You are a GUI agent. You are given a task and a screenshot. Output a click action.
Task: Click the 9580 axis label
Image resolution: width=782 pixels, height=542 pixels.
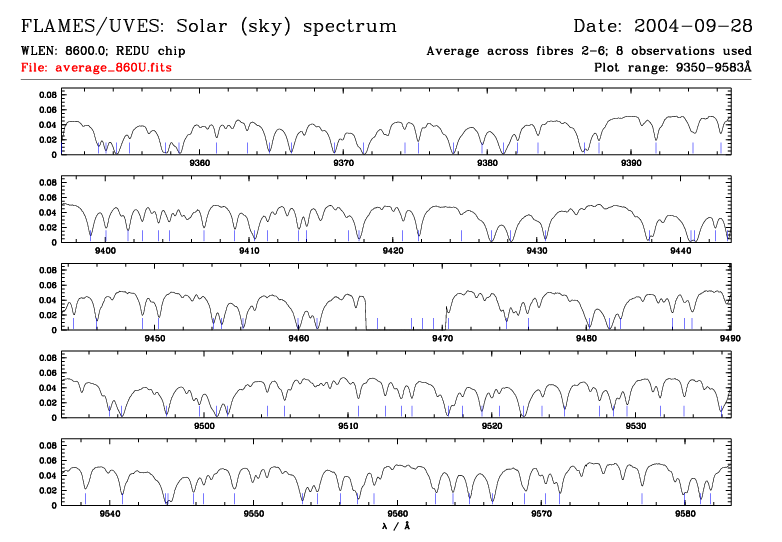[685, 514]
